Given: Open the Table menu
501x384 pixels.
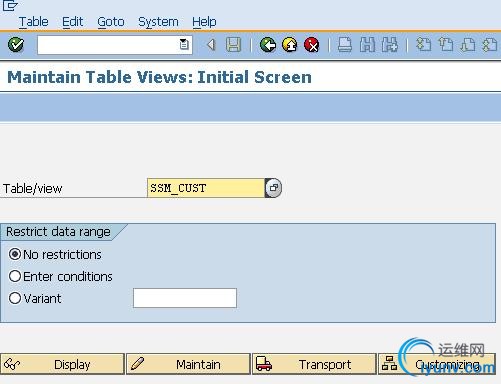Looking at the screenshot, I should pos(33,22).
